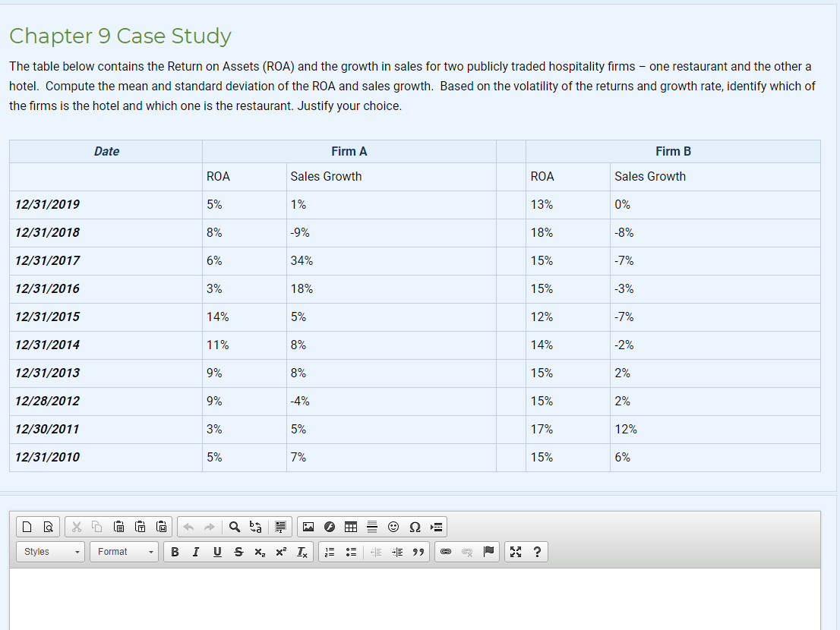840x630 pixels.
Task: Toggle Block Quote formatting
Action: click(x=418, y=552)
